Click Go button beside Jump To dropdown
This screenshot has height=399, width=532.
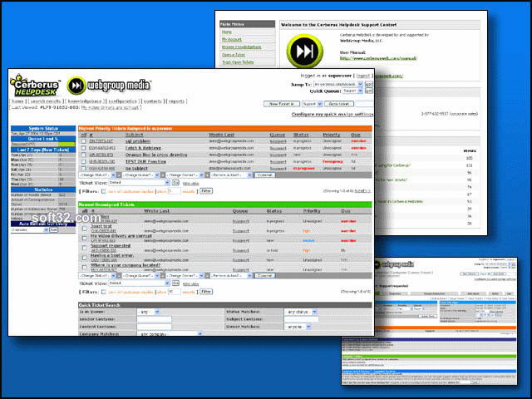tap(368, 84)
